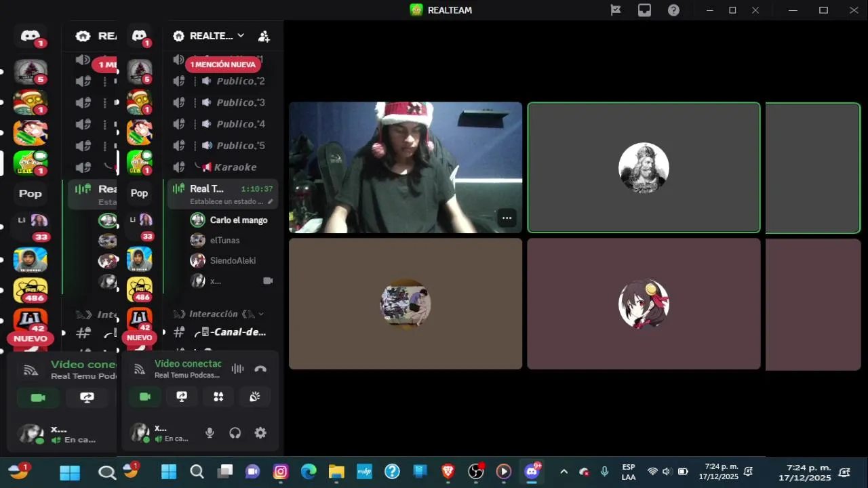Open more options '...' on webcam tile
The height and width of the screenshot is (488, 868).
point(507,218)
